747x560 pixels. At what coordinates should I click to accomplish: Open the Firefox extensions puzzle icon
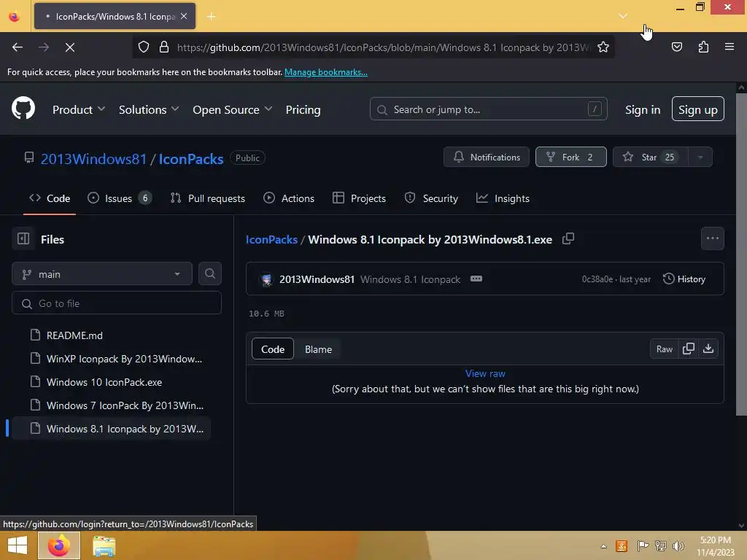(703, 47)
